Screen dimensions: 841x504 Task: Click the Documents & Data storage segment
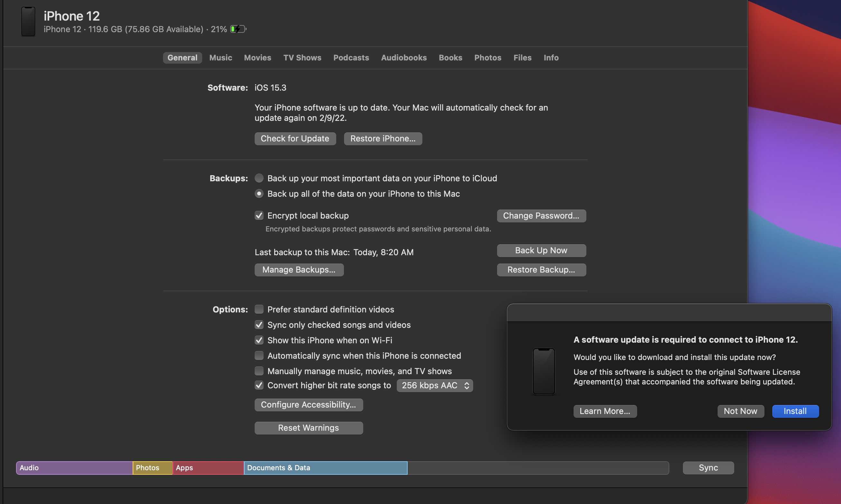(x=325, y=468)
